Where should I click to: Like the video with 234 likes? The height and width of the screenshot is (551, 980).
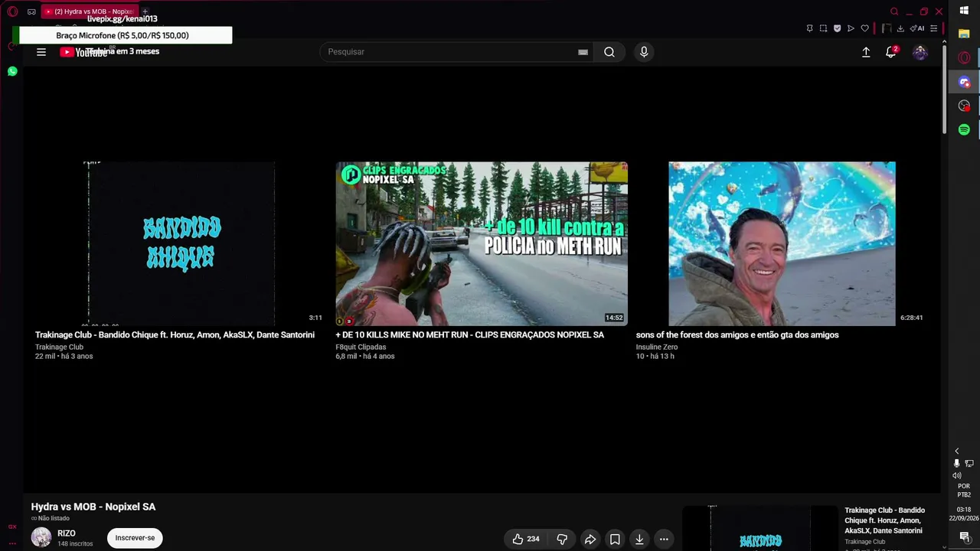[x=526, y=540]
